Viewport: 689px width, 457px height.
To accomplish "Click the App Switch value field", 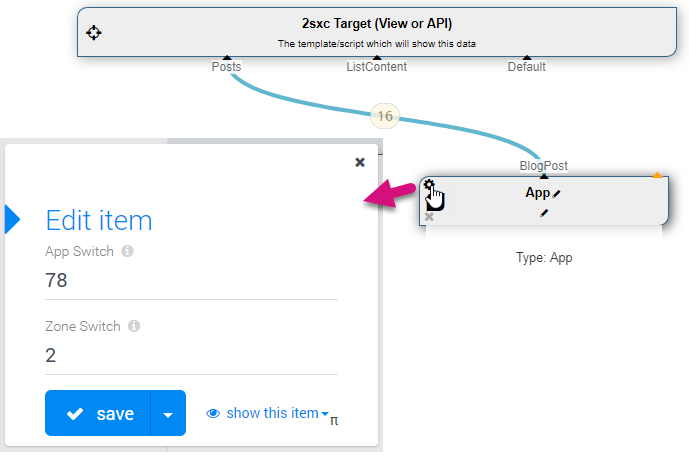I will point(191,280).
